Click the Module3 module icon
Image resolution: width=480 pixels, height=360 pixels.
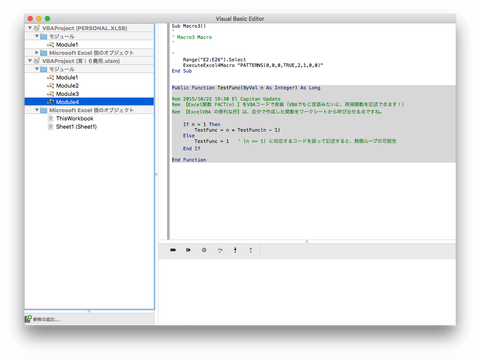click(x=51, y=94)
